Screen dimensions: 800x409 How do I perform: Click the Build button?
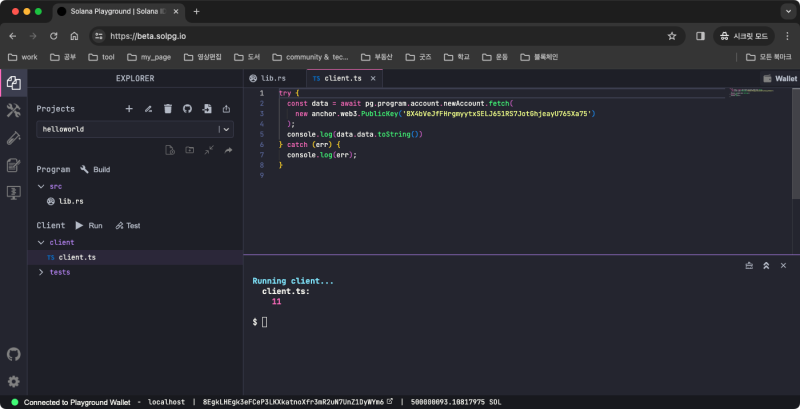pyautogui.click(x=95, y=169)
